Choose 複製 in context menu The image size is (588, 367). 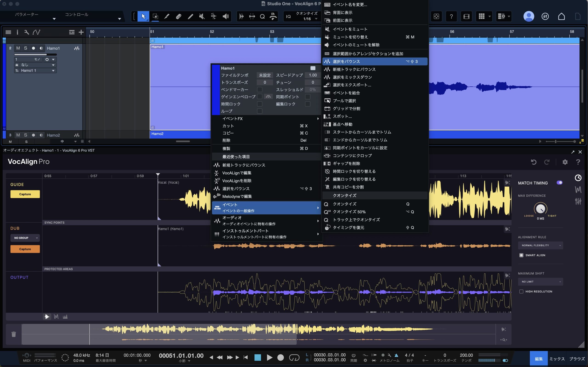[266, 148]
